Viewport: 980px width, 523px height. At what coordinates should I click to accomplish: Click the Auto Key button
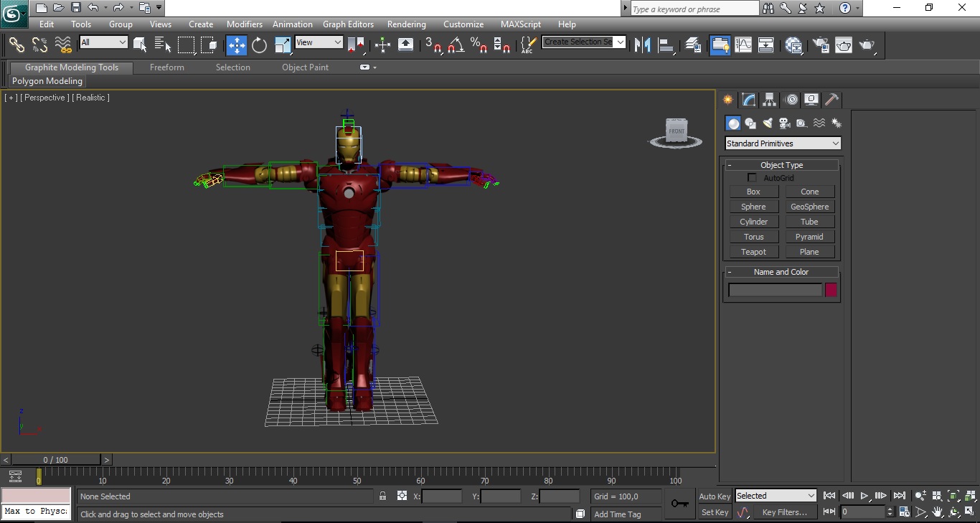715,496
